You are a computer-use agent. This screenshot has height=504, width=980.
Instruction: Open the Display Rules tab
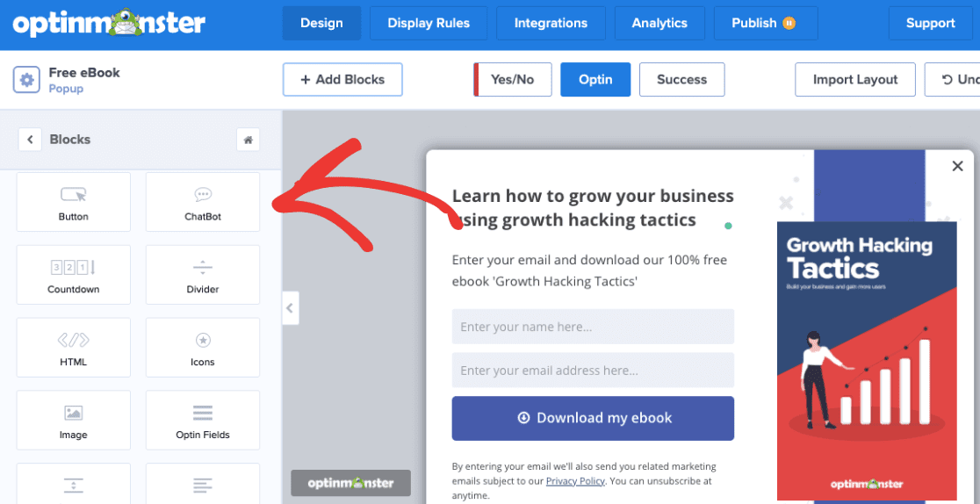[429, 23]
